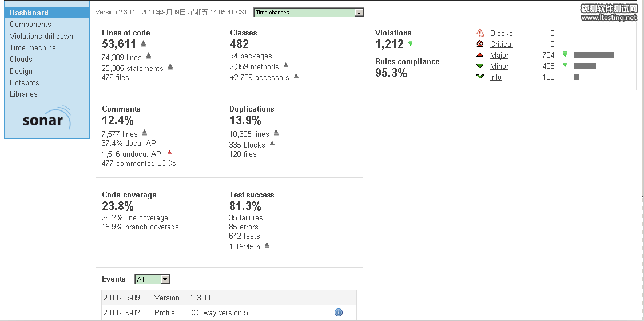Click the 23.8% code coverage value
The height and width of the screenshot is (321, 644).
118,206
